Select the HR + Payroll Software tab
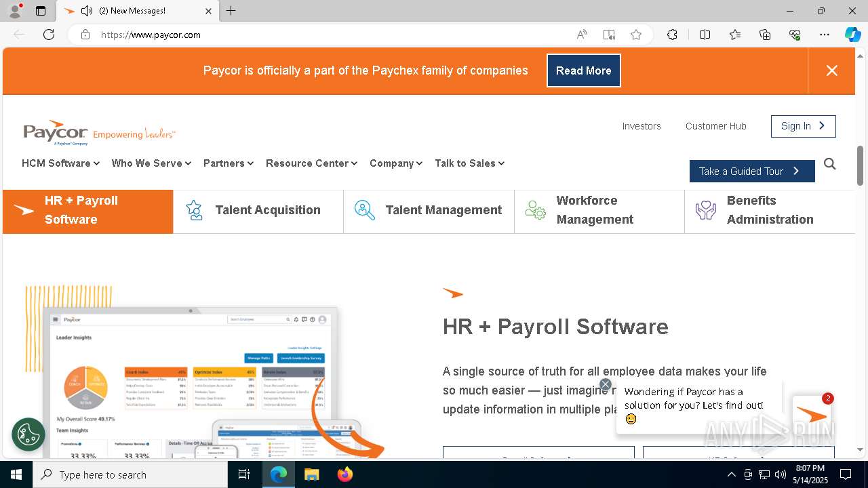Image resolution: width=868 pixels, height=488 pixels. tap(88, 211)
